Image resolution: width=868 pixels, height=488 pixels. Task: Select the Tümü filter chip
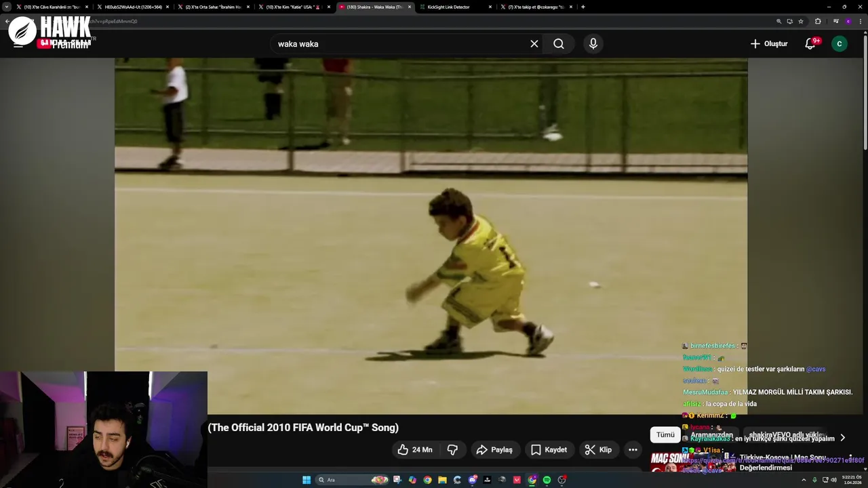(665, 434)
